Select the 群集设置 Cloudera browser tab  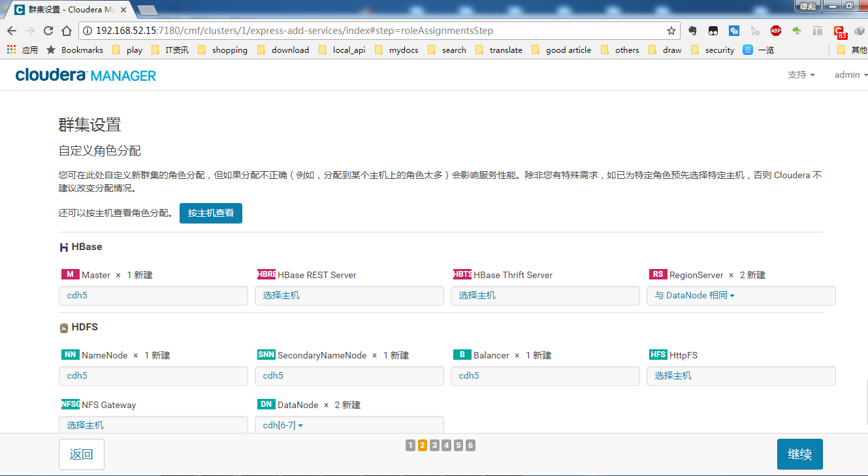pyautogui.click(x=69, y=9)
